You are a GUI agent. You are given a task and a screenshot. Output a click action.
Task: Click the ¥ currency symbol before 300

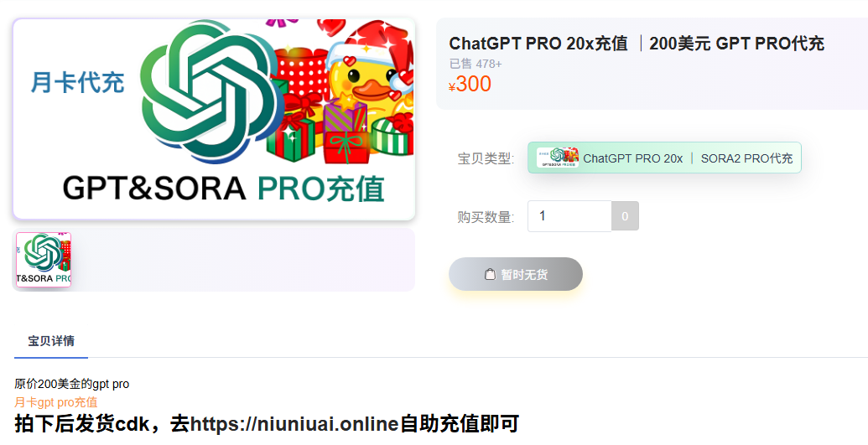452,86
